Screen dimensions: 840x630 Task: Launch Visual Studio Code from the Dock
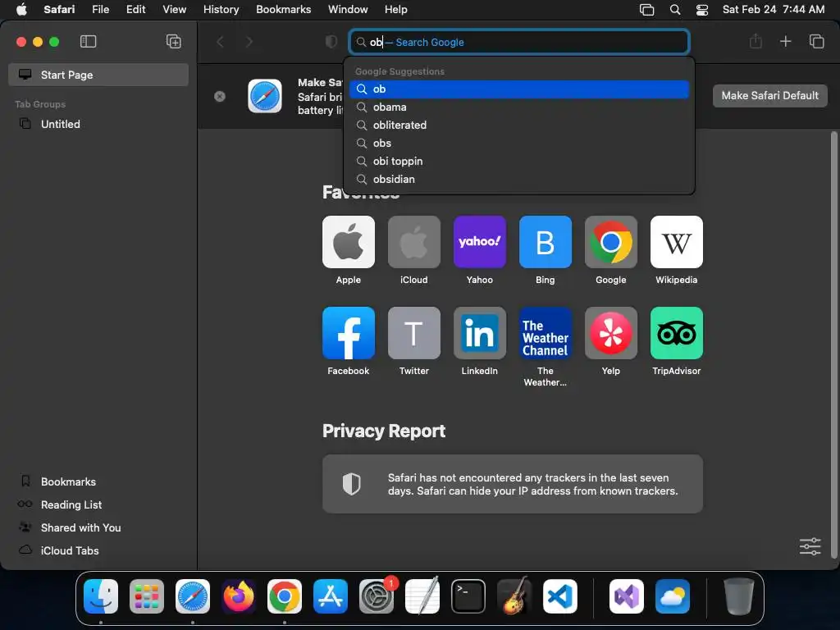pyautogui.click(x=559, y=596)
